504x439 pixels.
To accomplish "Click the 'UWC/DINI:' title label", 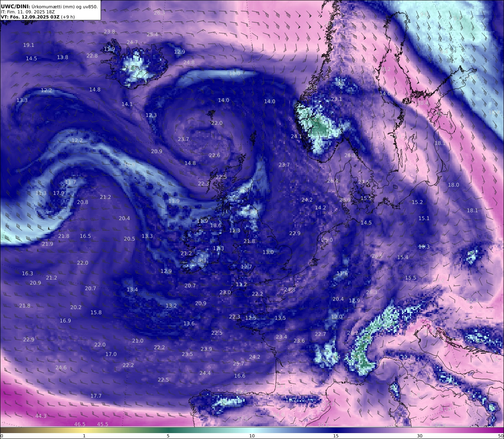I will (x=16, y=6).
